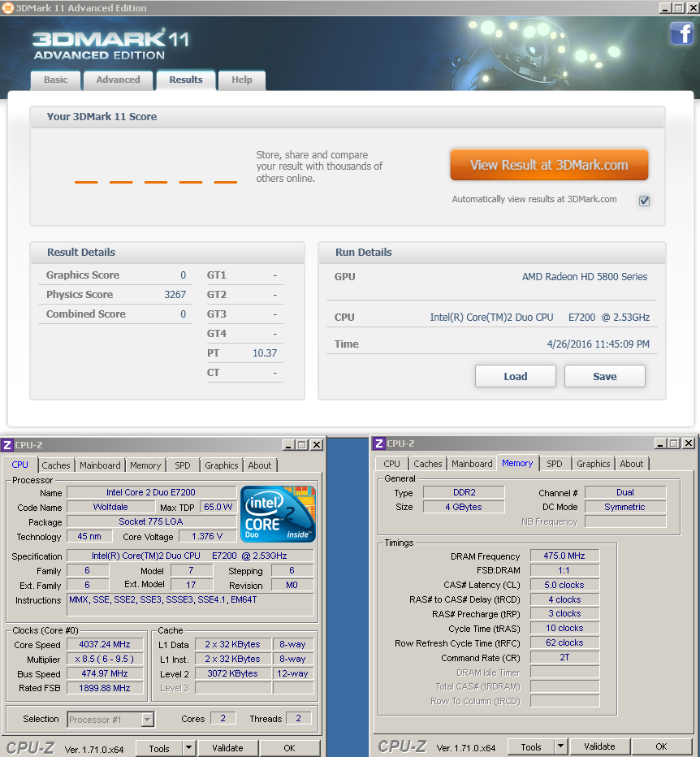Image resolution: width=700 pixels, height=757 pixels.
Task: Open SPD tab in left CPU-Z window
Action: [183, 465]
